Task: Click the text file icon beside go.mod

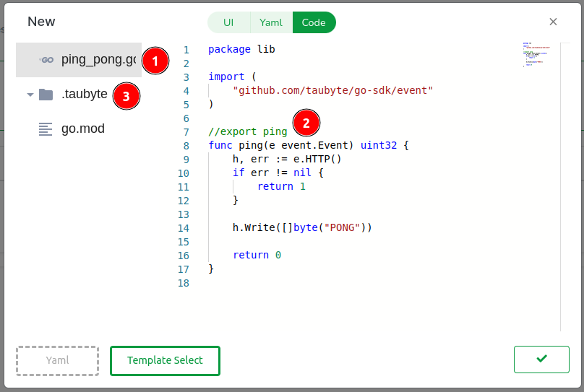Action: coord(46,129)
